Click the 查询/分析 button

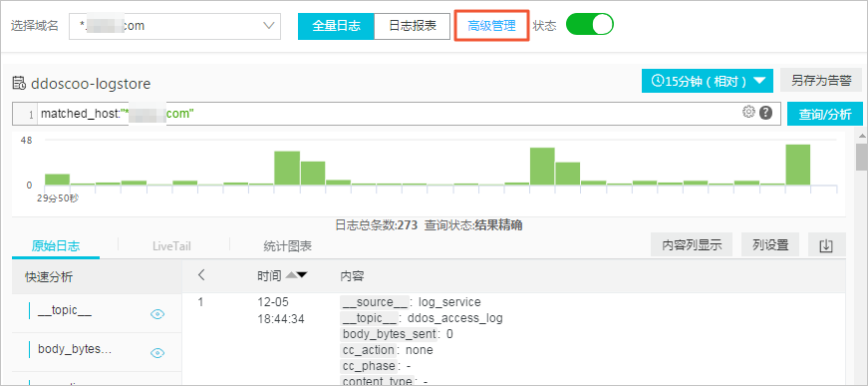[x=825, y=114]
